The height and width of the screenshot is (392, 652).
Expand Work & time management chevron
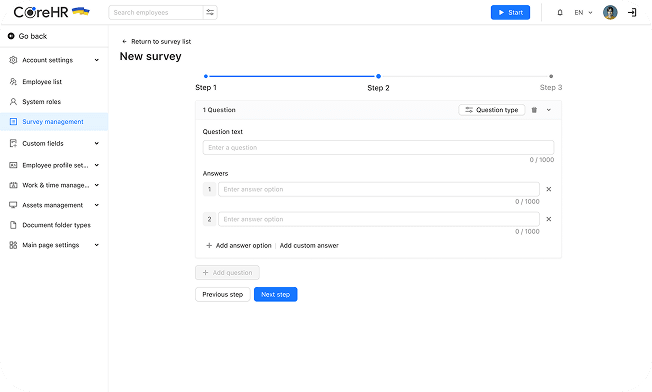tap(96, 185)
